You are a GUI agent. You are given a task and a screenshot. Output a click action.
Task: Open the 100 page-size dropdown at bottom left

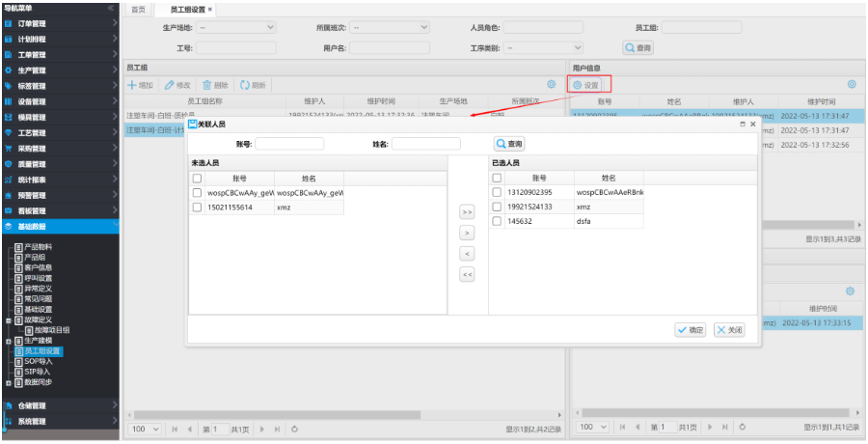145,428
